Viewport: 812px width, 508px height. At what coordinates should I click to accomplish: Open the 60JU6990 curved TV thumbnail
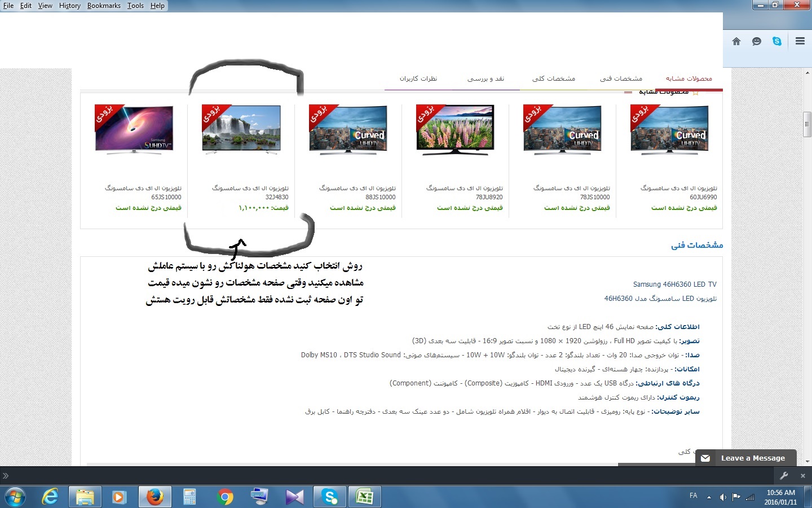coord(669,129)
